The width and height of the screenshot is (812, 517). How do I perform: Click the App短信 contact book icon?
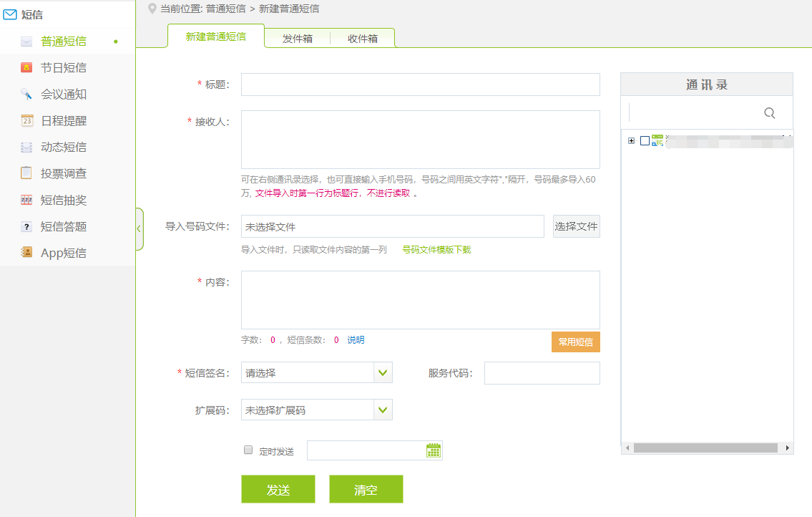[26, 253]
